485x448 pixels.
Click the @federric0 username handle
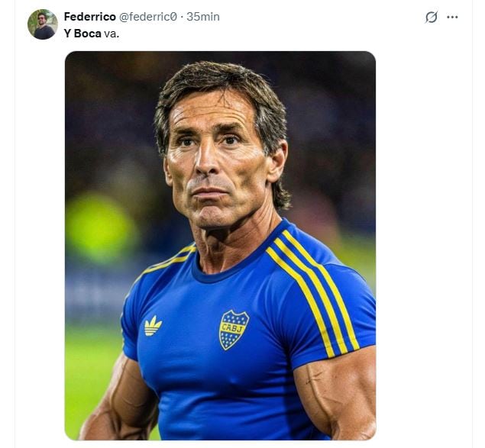coord(148,16)
